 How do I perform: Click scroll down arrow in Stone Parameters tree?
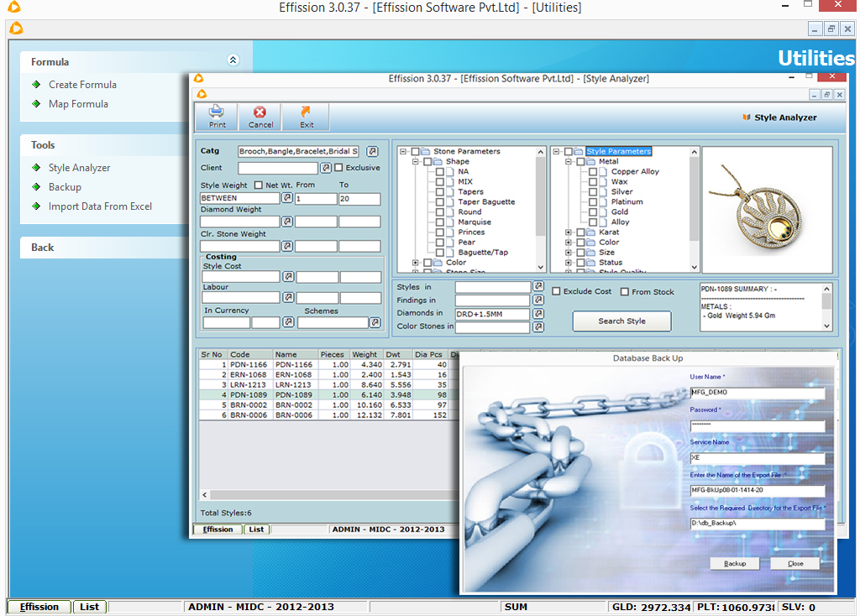(540, 267)
